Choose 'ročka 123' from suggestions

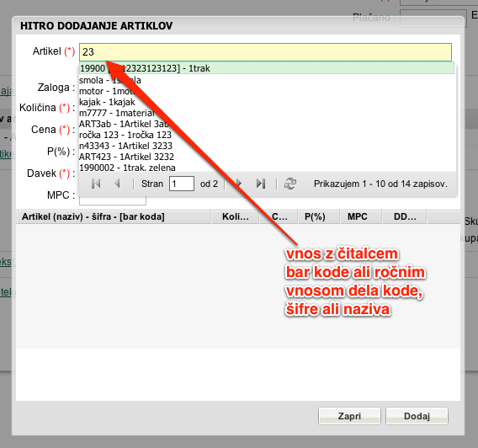click(x=268, y=135)
